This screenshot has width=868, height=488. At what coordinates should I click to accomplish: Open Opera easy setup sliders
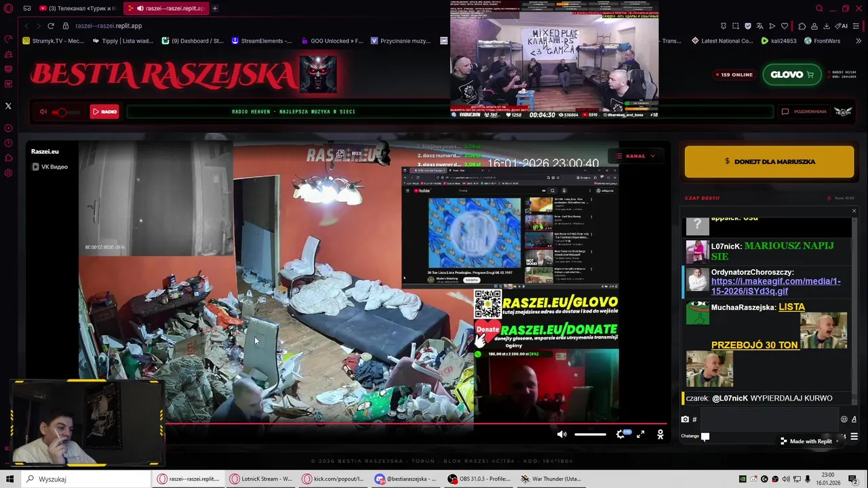[x=857, y=26]
